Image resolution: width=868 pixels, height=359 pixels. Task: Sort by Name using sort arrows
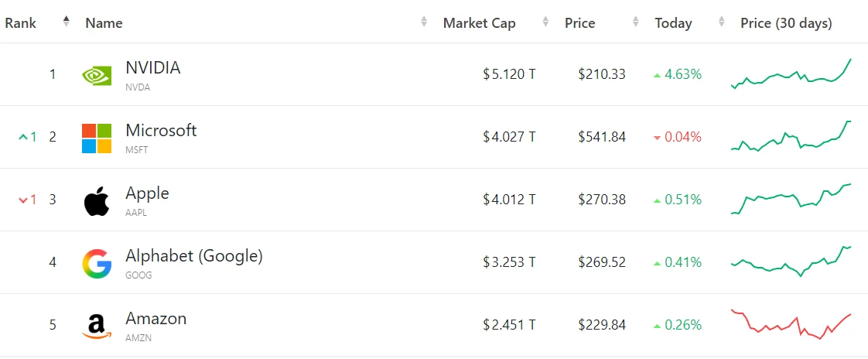point(424,22)
